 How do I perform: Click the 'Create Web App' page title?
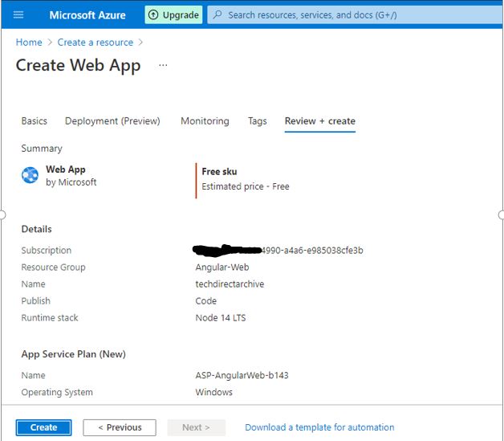78,65
